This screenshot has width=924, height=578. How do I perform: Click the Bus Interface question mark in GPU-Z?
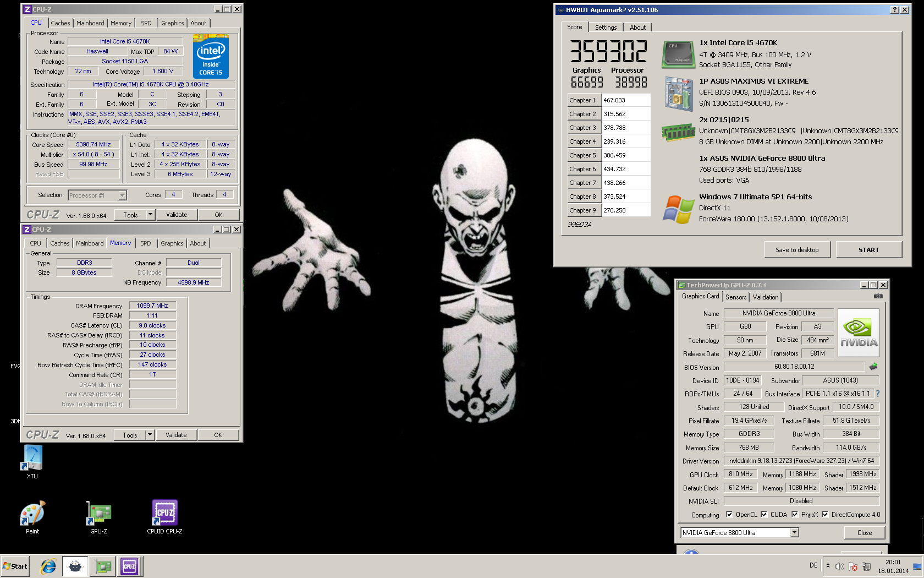pos(878,394)
